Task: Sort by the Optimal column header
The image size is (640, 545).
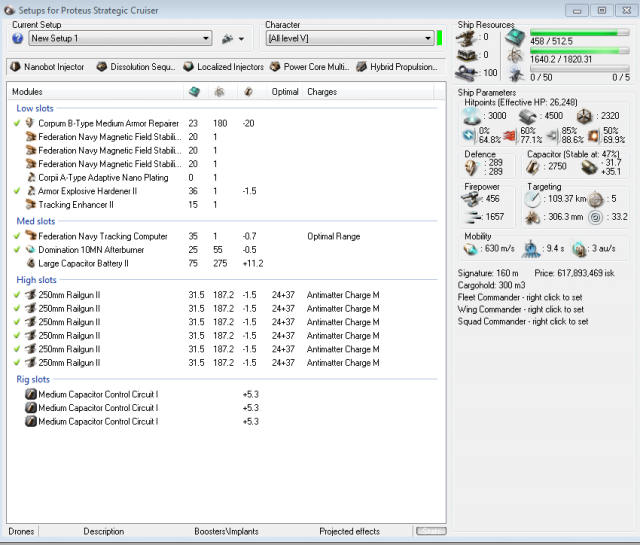Action: (x=284, y=92)
